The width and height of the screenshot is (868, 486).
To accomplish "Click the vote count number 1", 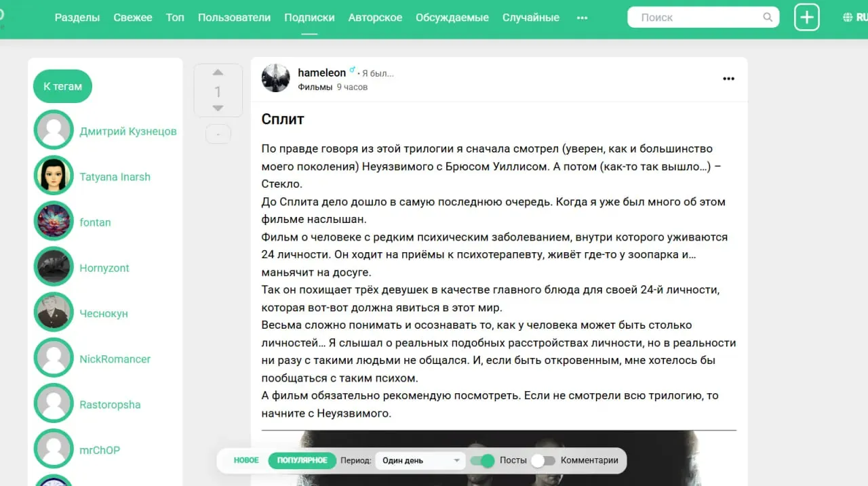I will (x=218, y=92).
